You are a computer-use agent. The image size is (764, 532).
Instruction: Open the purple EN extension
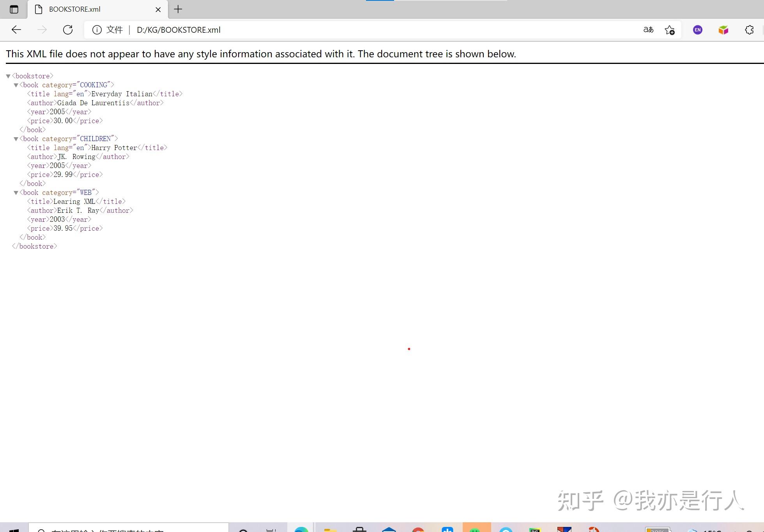[x=698, y=30]
